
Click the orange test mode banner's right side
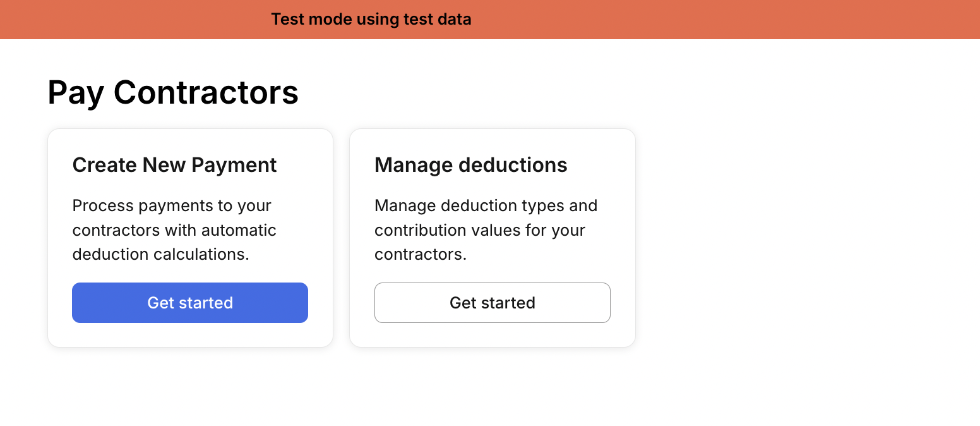pyautogui.click(x=821, y=20)
